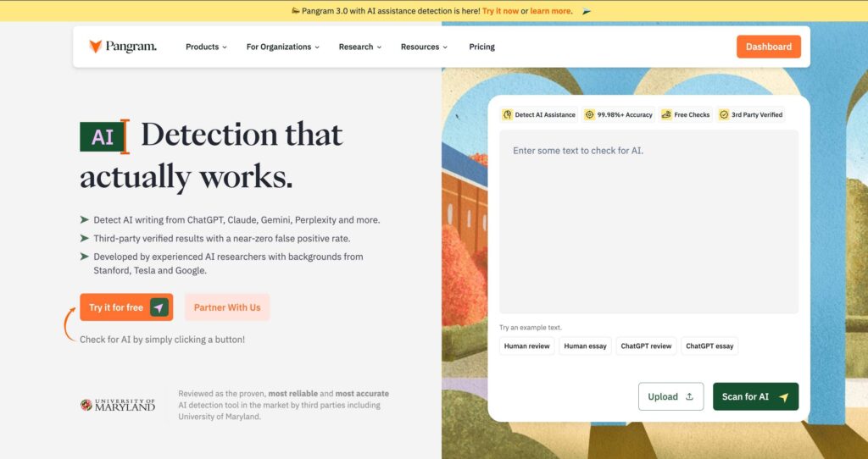The height and width of the screenshot is (459, 868).
Task: Click the Detect AI Assistance badge icon
Action: (x=507, y=114)
